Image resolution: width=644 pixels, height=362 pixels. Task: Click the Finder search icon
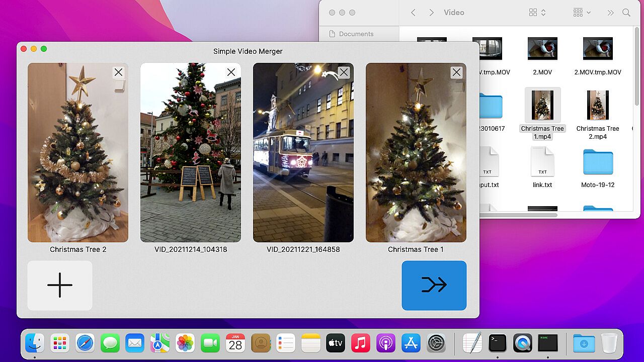click(x=626, y=13)
